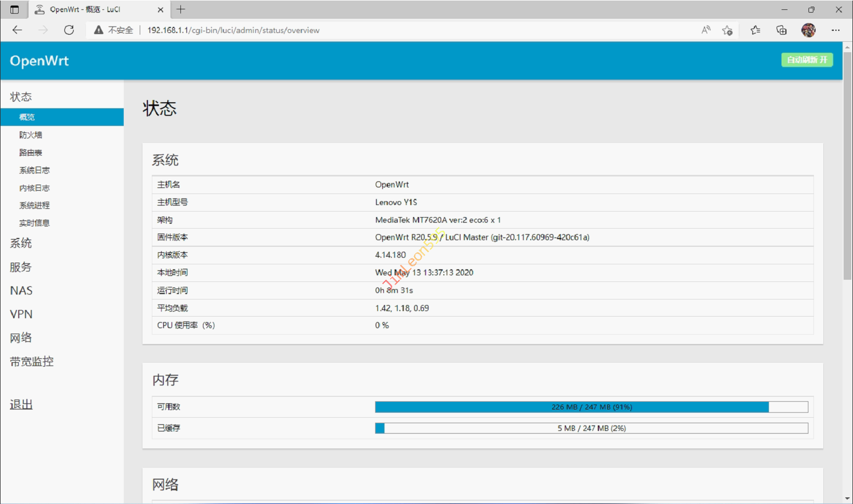This screenshot has height=504, width=853.
Task: Toggle the 自动刷新 开 auto-refresh button
Action: [806, 60]
